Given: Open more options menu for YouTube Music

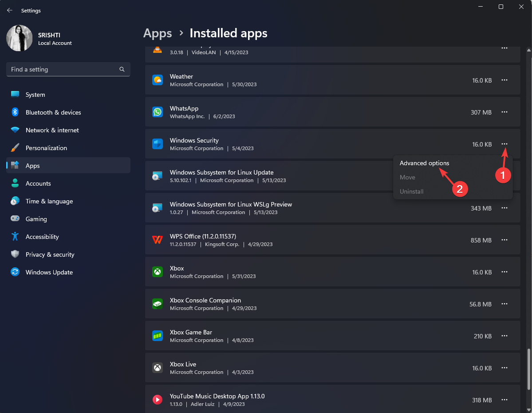Looking at the screenshot, I should click(x=504, y=400).
